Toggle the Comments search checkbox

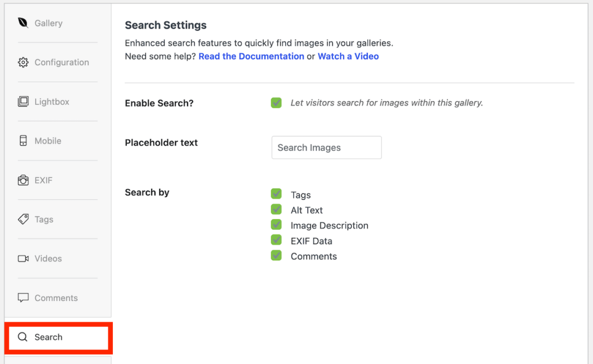pyautogui.click(x=276, y=256)
